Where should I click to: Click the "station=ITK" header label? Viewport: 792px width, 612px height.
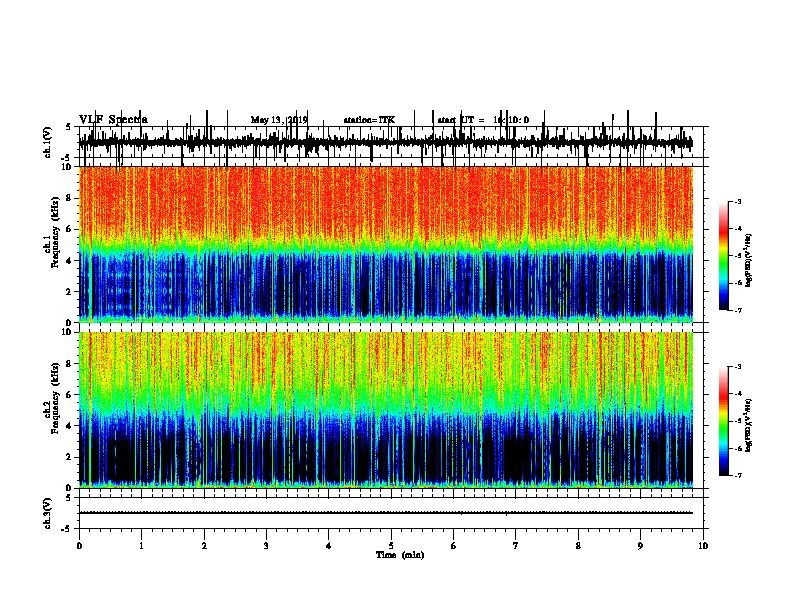click(x=369, y=120)
